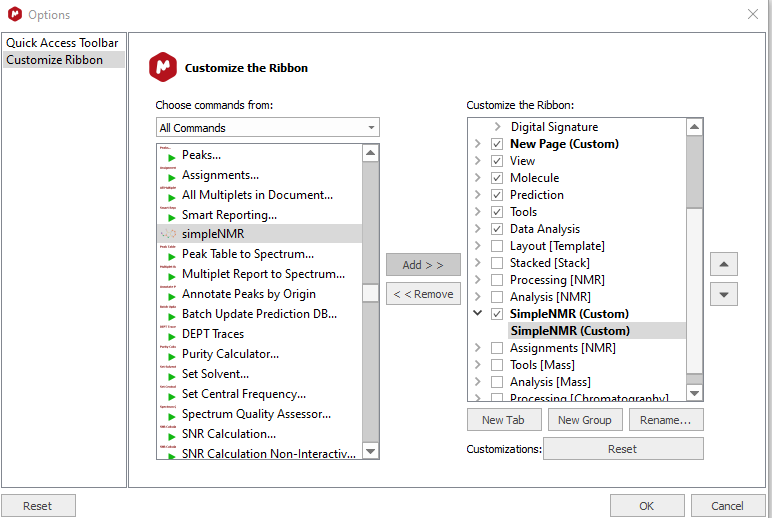
Task: Click icon beside Set Central Frequency
Action: (x=168, y=393)
